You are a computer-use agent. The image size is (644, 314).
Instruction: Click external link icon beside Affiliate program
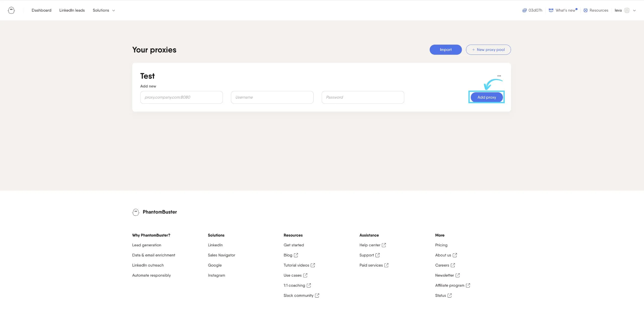click(x=468, y=286)
